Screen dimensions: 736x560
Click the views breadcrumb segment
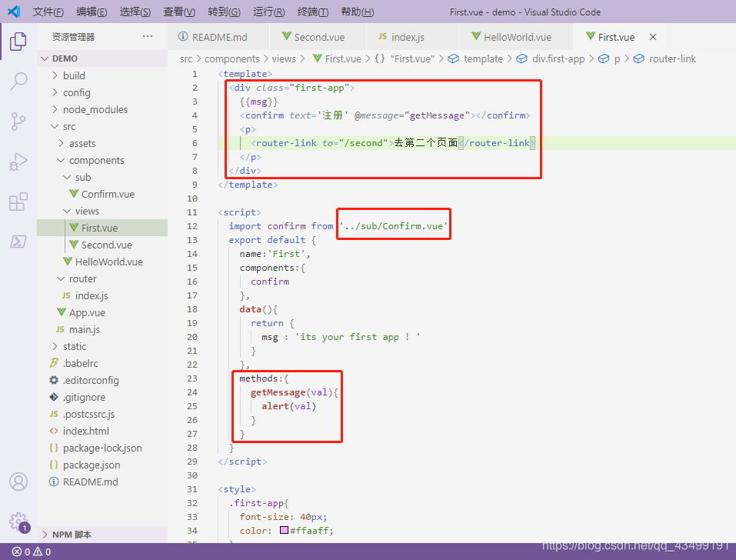pyautogui.click(x=284, y=58)
